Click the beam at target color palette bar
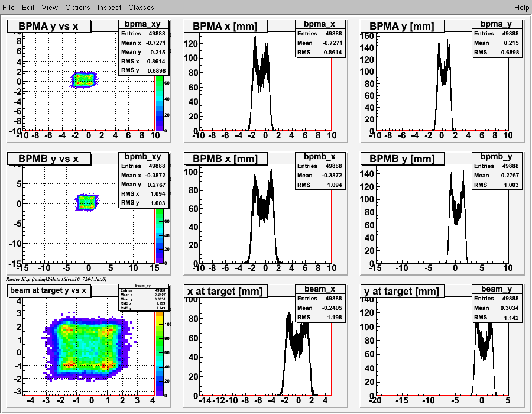The image size is (532, 414). coord(160,353)
